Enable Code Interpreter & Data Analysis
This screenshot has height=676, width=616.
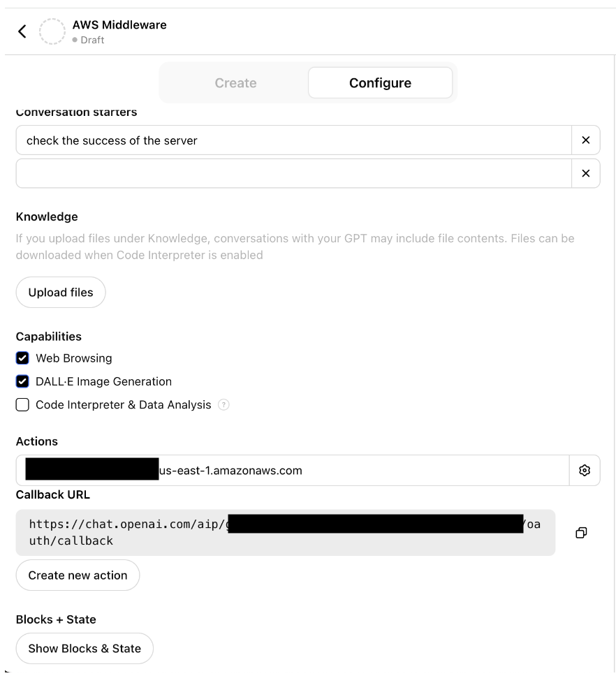click(22, 404)
